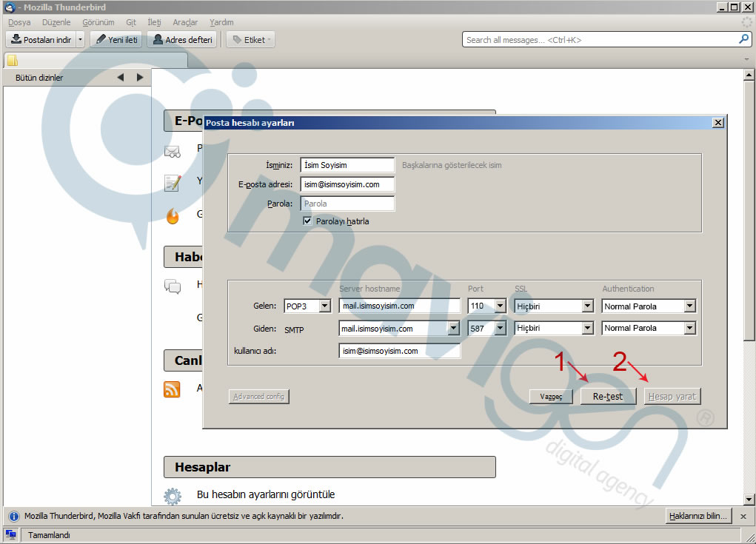Open the Giden Authentication Normal Parola dropdown
Image resolution: width=756 pixels, height=544 pixels.
pyautogui.click(x=649, y=328)
